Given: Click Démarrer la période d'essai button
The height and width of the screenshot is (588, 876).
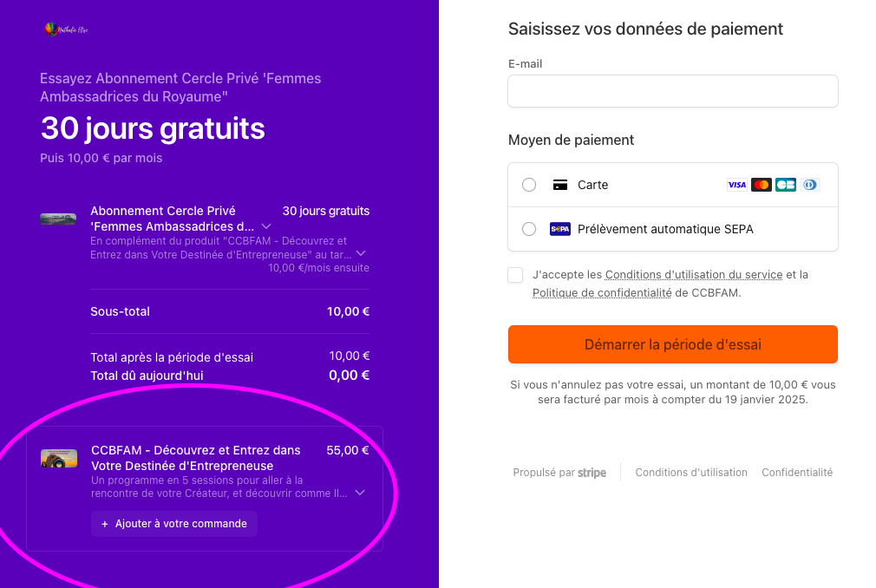Looking at the screenshot, I should coord(672,344).
